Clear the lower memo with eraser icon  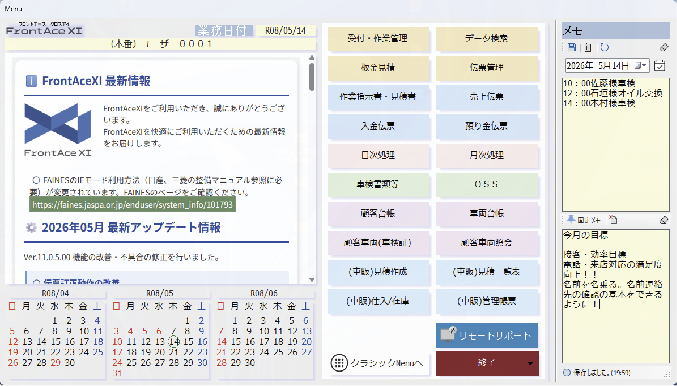tap(664, 220)
